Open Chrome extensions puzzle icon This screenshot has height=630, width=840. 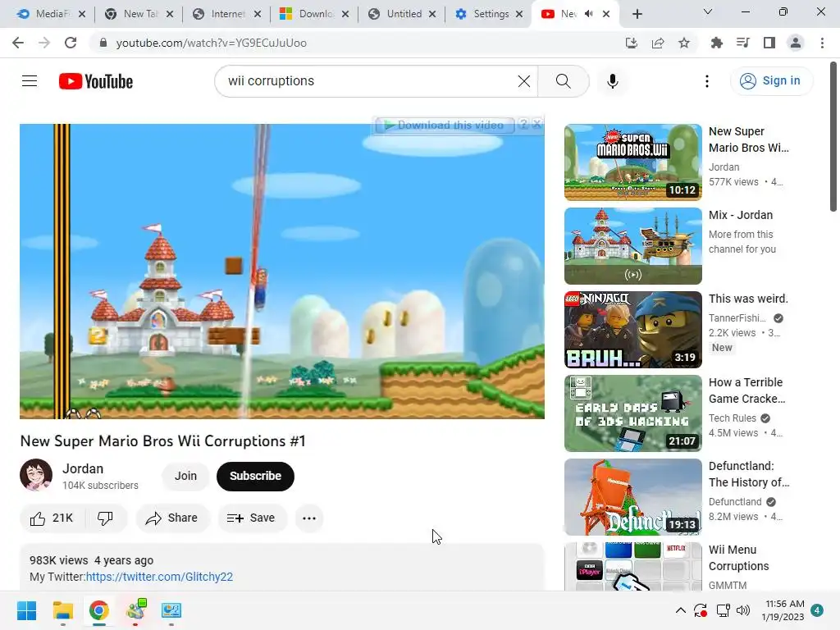click(716, 43)
